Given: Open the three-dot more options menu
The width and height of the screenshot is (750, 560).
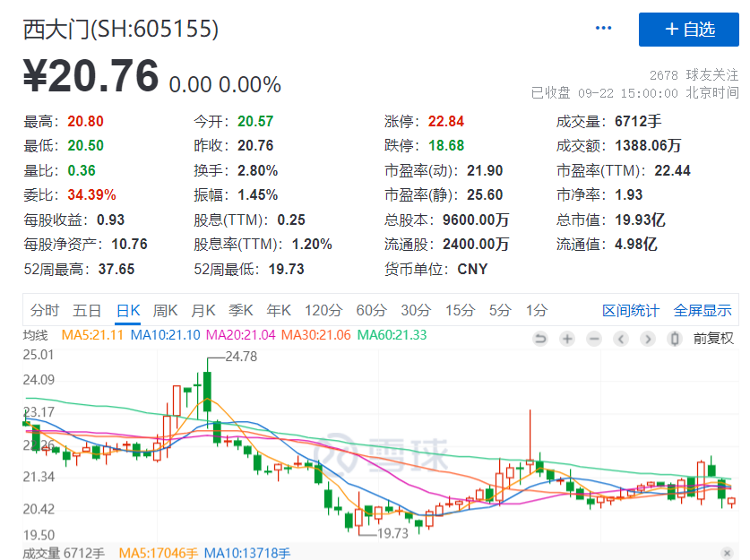Looking at the screenshot, I should coord(604,29).
